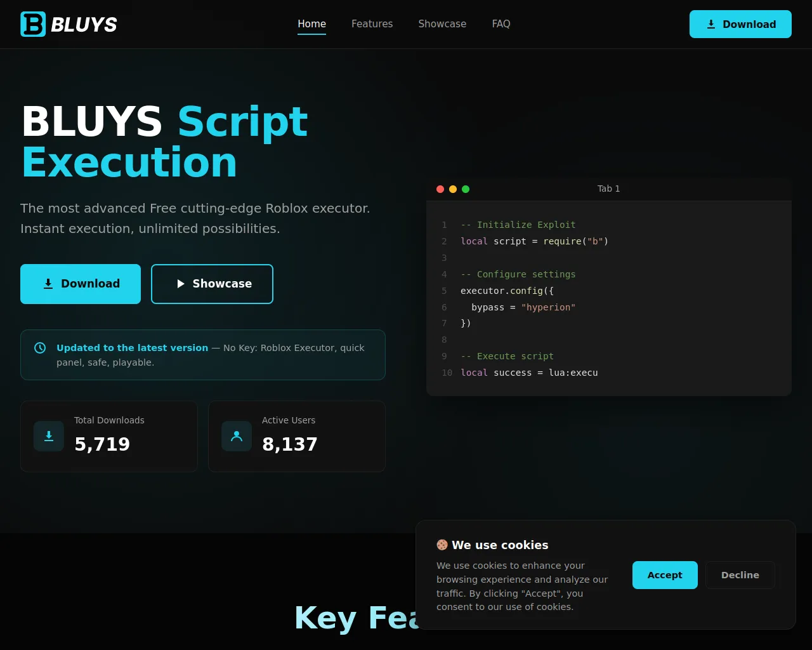Open the FAQ nav link

[501, 24]
